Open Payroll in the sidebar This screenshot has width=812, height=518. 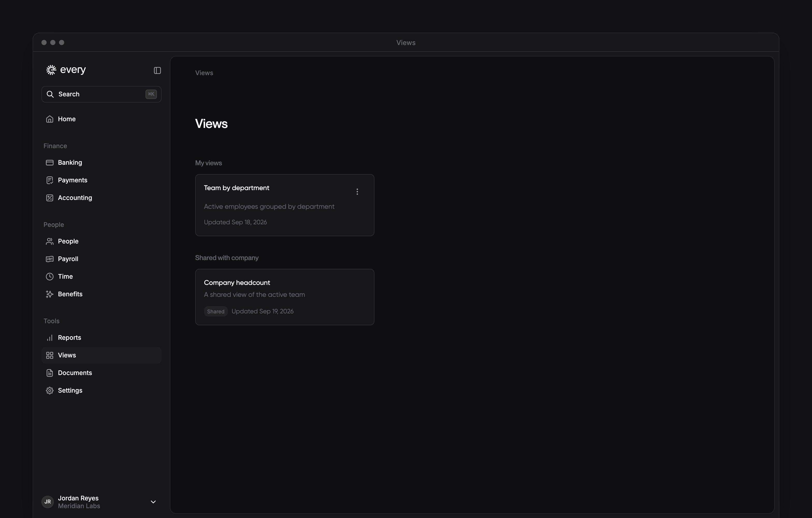pyautogui.click(x=101, y=259)
